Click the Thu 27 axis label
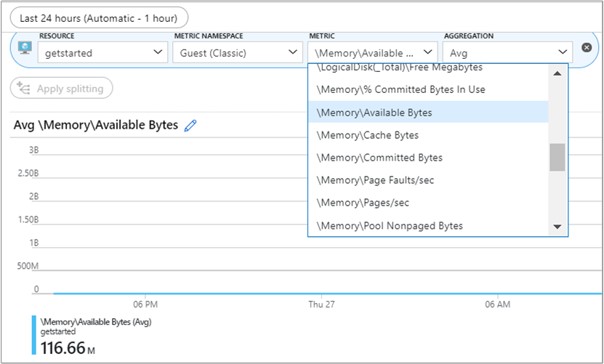Image resolution: width=604 pixels, height=364 pixels. [x=321, y=304]
